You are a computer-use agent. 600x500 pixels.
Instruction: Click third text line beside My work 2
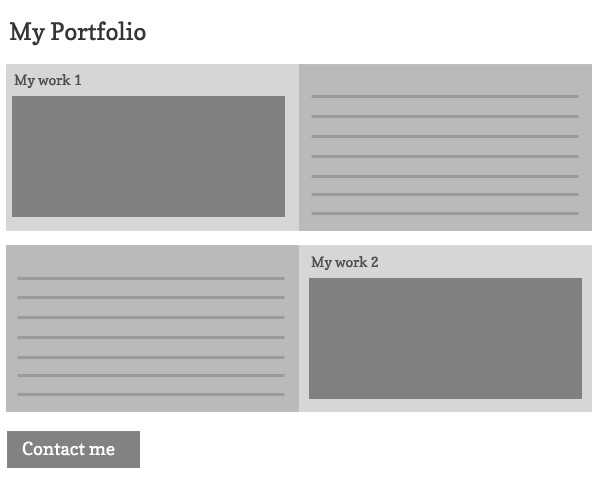pyautogui.click(x=151, y=317)
